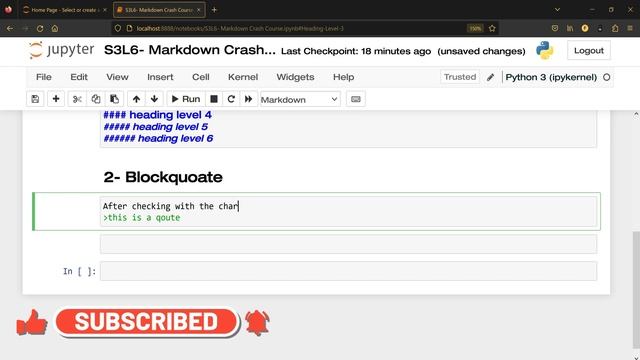640x360 pixels.
Task: Click the empty markdown cell below the quote
Action: [348, 244]
